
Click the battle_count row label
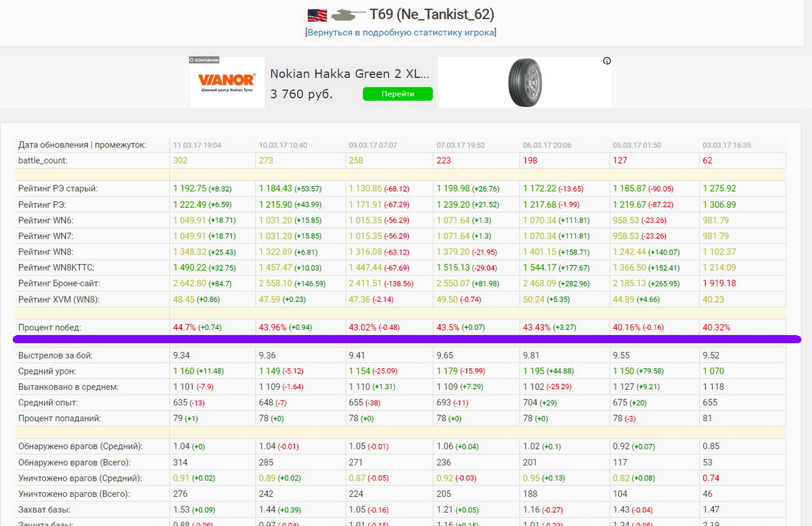coord(43,160)
